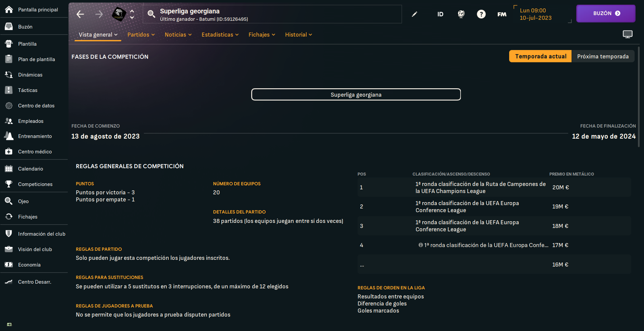Click the 19M € prize value
Viewport: 644px width, 331px height.
coord(560,206)
